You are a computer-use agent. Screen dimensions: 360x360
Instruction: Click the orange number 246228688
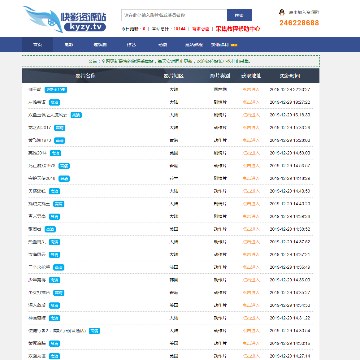pos(299,23)
